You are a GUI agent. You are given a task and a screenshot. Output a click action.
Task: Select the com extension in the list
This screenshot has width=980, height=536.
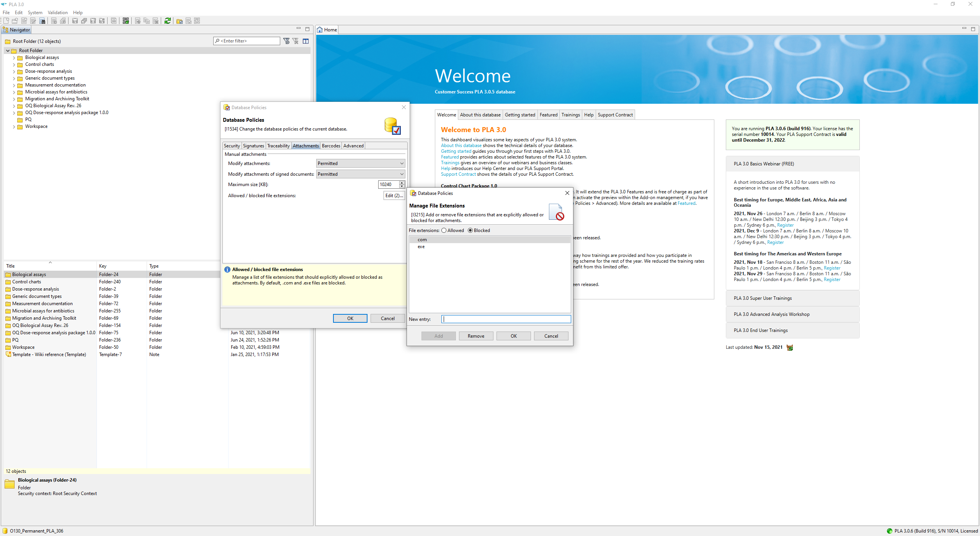tap(490, 240)
